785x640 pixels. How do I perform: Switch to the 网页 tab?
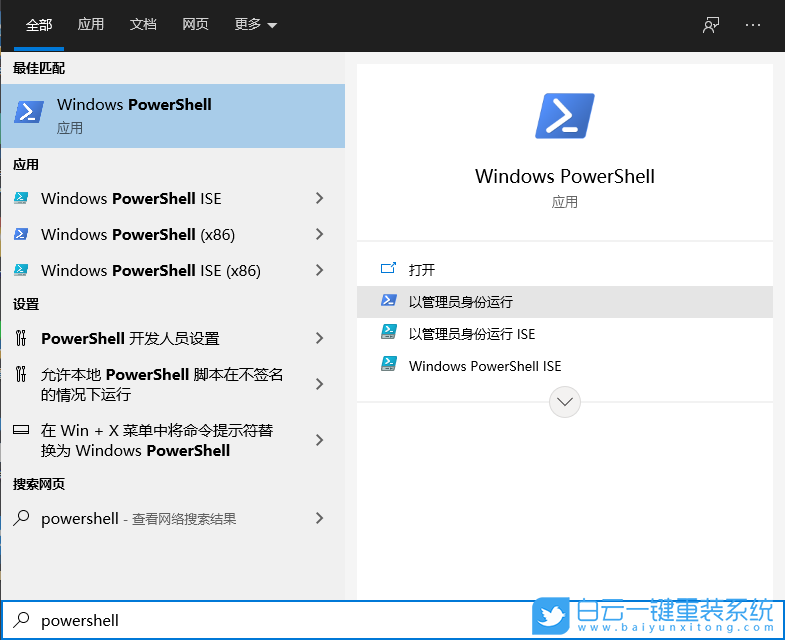[x=195, y=24]
